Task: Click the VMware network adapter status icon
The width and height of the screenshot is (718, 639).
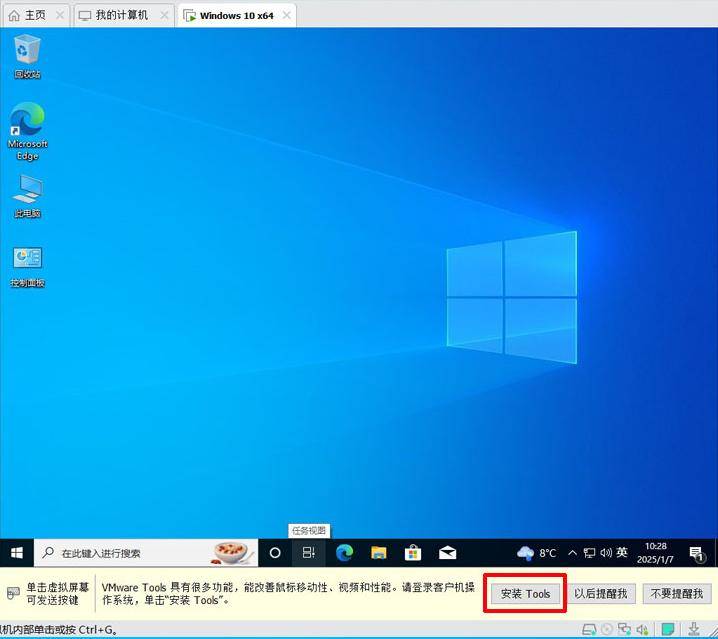Action: 624,629
